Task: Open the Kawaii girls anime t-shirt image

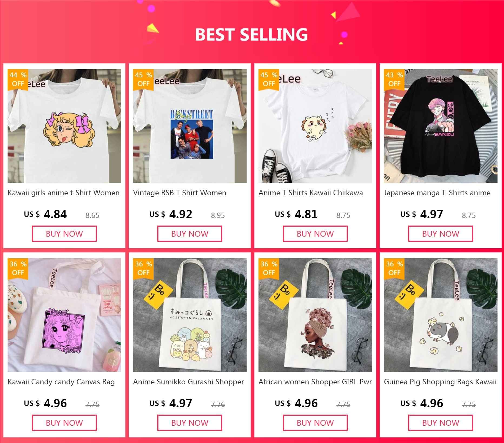Action: click(x=64, y=126)
